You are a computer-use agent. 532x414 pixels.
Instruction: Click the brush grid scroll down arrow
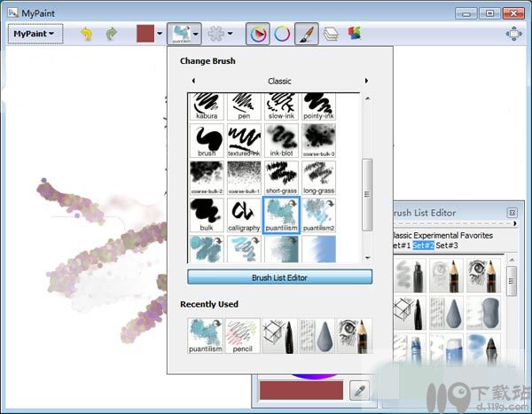coord(367,258)
